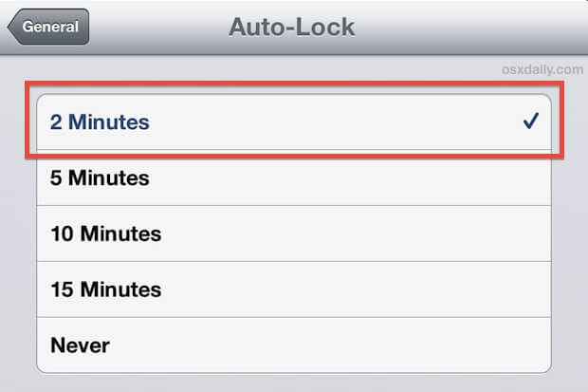Image resolution: width=588 pixels, height=392 pixels.
Task: Tap empty right area of 15 Minutes row
Action: click(427, 289)
